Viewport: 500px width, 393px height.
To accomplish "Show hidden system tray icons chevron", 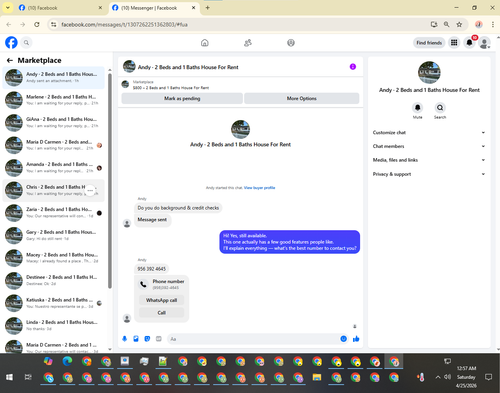I will tap(438, 377).
